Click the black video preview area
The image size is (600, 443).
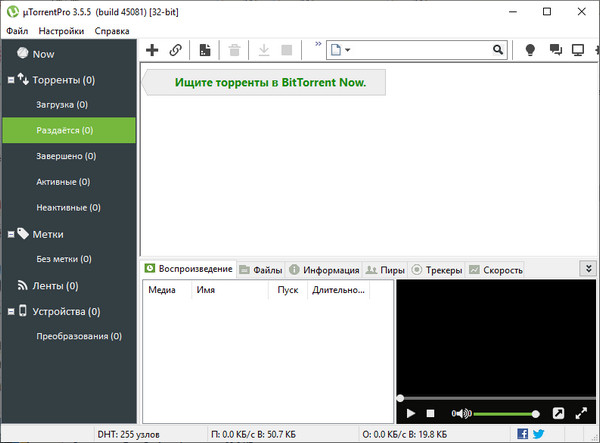(496, 337)
